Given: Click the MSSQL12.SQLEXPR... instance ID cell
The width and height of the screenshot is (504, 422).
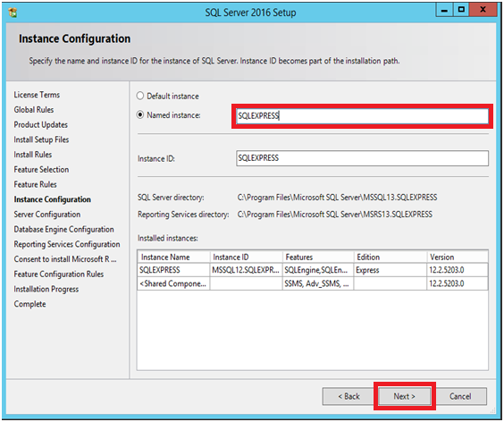Looking at the screenshot, I should pos(246,270).
